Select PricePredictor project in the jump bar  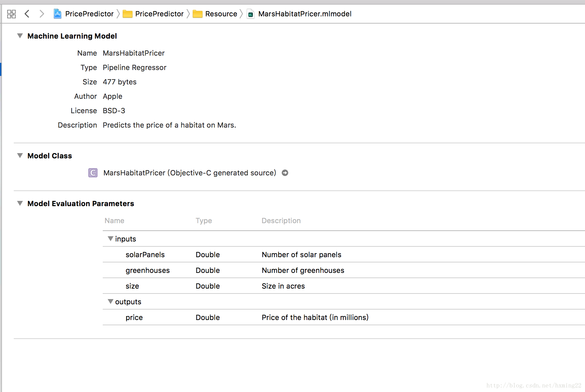(x=89, y=14)
